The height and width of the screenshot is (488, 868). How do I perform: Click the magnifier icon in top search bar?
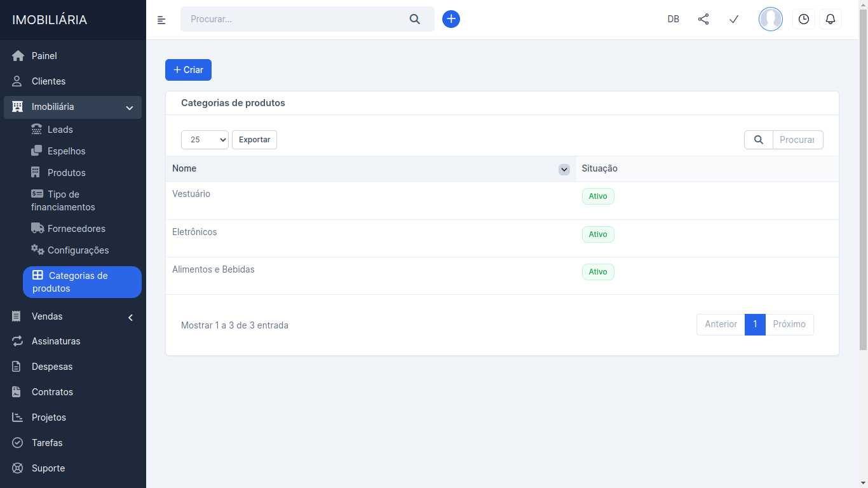point(415,19)
